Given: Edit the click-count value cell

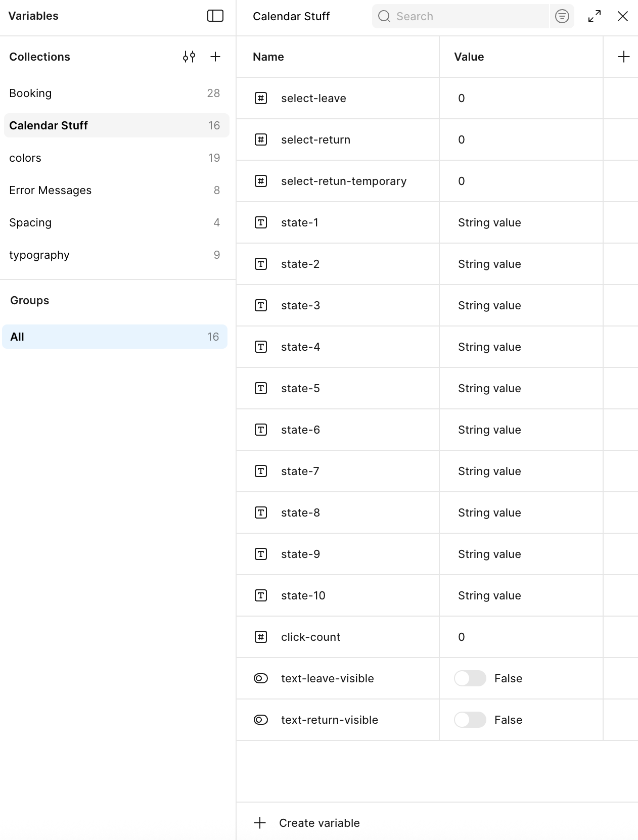Looking at the screenshot, I should (521, 637).
